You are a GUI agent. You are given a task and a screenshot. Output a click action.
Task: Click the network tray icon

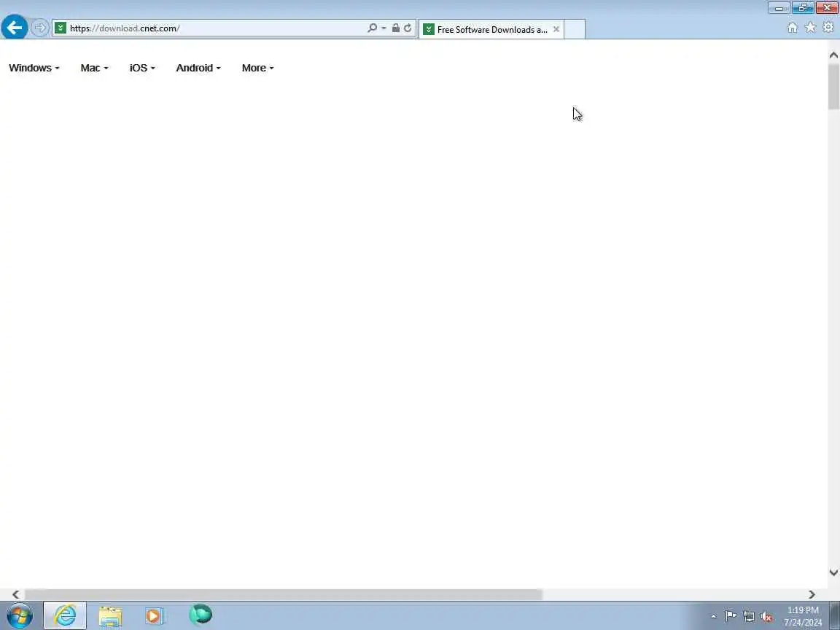(x=748, y=617)
